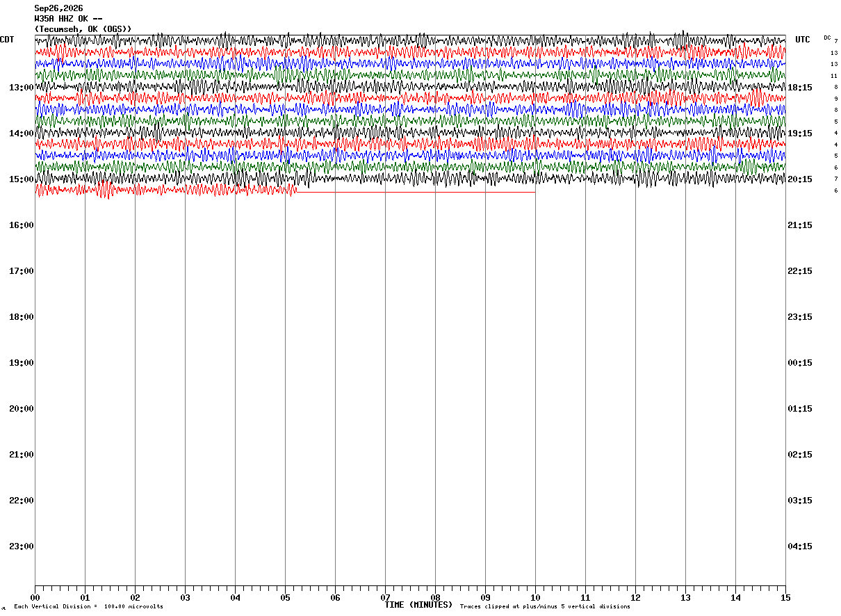The width and height of the screenshot is (841, 616).
Task: Click the 04:15 UTC row label
Action: coord(799,546)
